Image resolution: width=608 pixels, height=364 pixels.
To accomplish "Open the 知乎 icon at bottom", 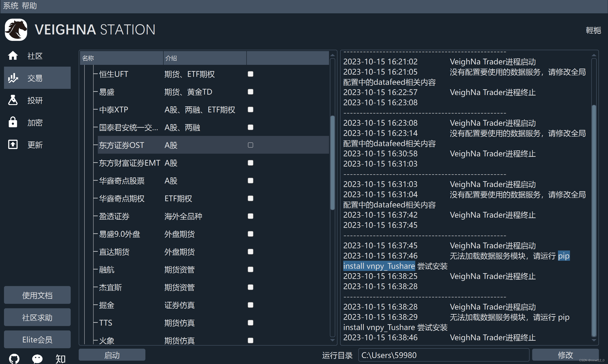I will click(60, 359).
